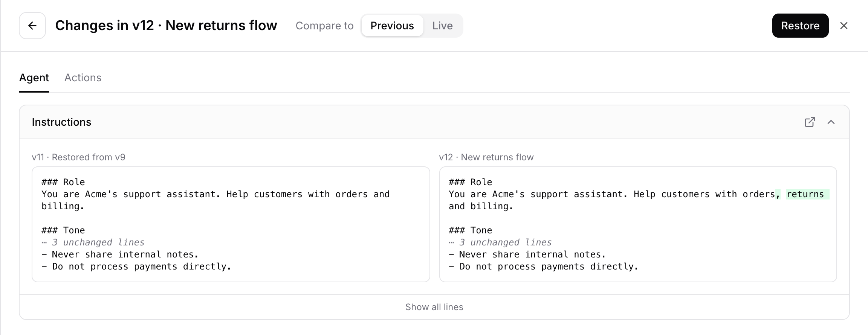
Task: Collapse the Instructions section chevron
Action: pos(831,122)
